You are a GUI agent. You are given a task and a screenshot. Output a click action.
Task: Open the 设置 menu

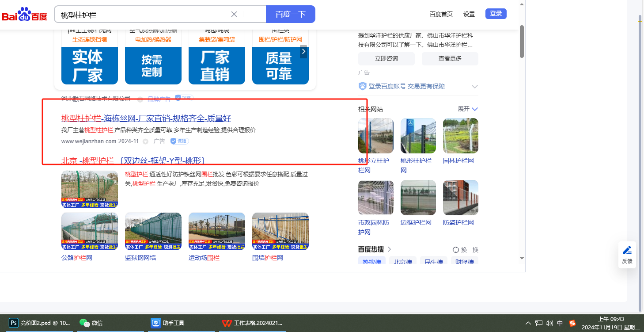tap(469, 14)
